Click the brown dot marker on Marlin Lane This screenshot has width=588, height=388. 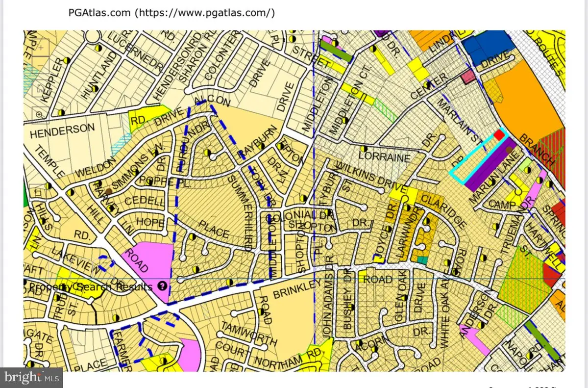click(510, 150)
